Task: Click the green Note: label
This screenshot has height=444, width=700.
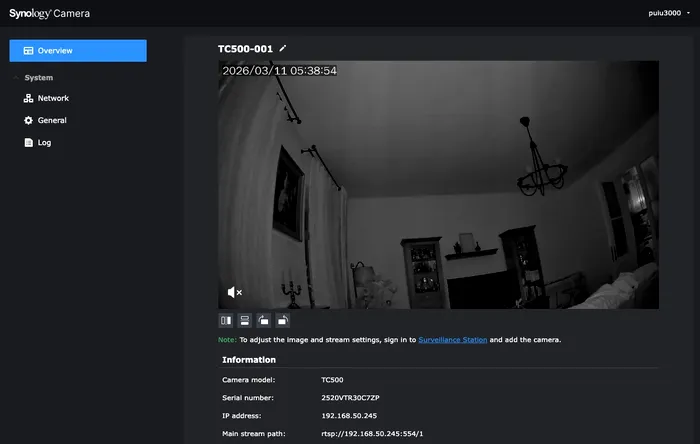Action: pyautogui.click(x=227, y=340)
